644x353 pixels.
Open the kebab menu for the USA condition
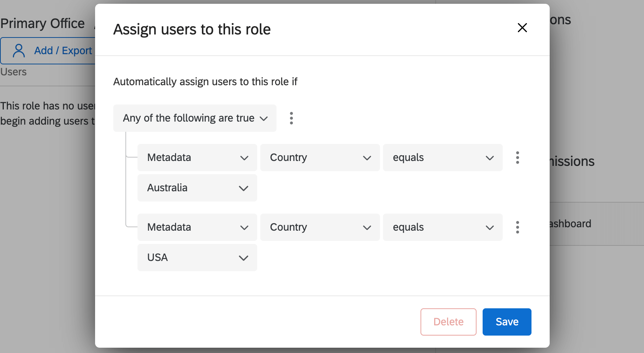(517, 227)
